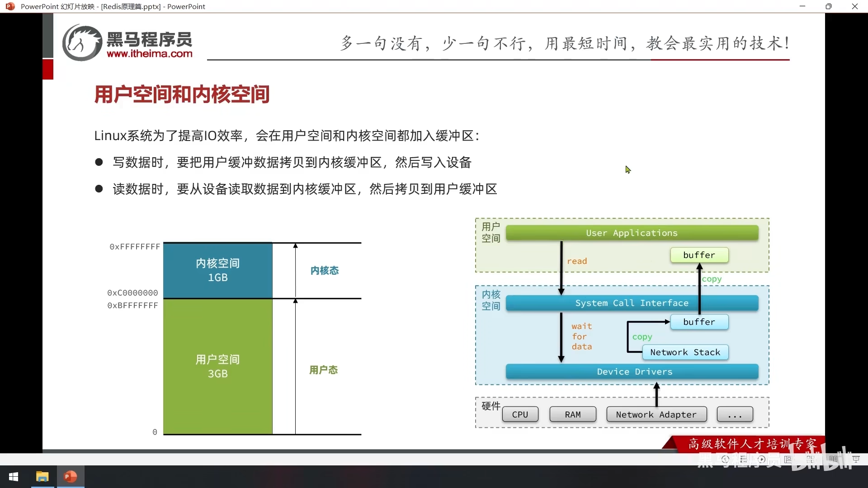The image size is (868, 488).
Task: Click the itheima.com website link
Action: [148, 53]
